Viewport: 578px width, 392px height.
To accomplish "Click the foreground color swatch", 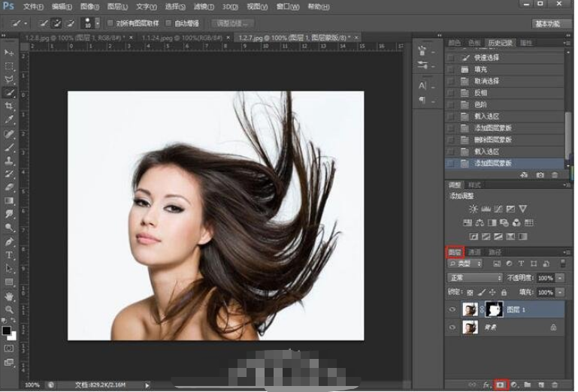I will [x=7, y=329].
